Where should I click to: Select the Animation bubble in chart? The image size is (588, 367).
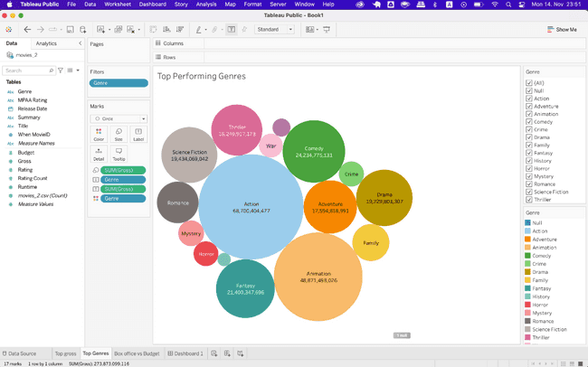(x=318, y=277)
